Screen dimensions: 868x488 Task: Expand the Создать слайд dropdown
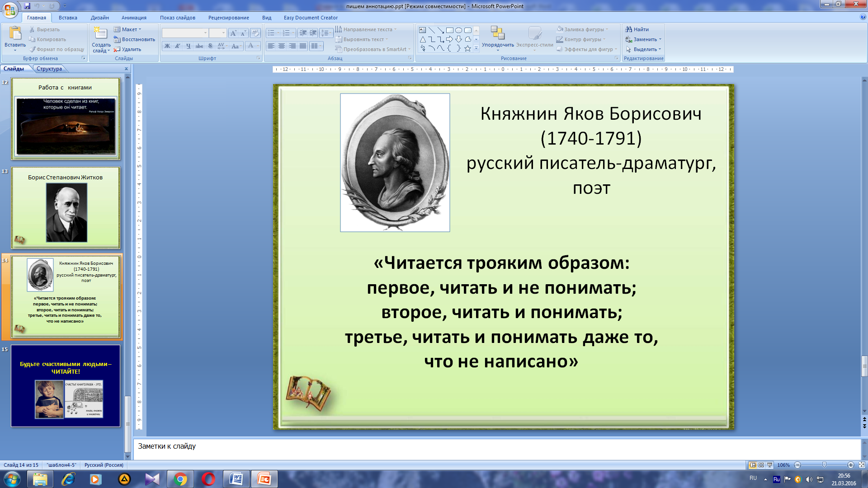pyautogui.click(x=101, y=48)
